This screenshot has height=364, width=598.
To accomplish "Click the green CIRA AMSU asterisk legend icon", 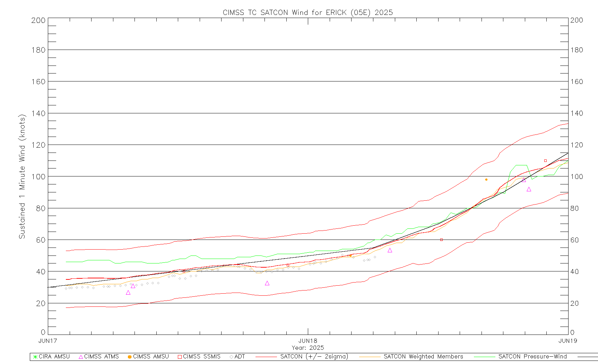I will [35, 357].
